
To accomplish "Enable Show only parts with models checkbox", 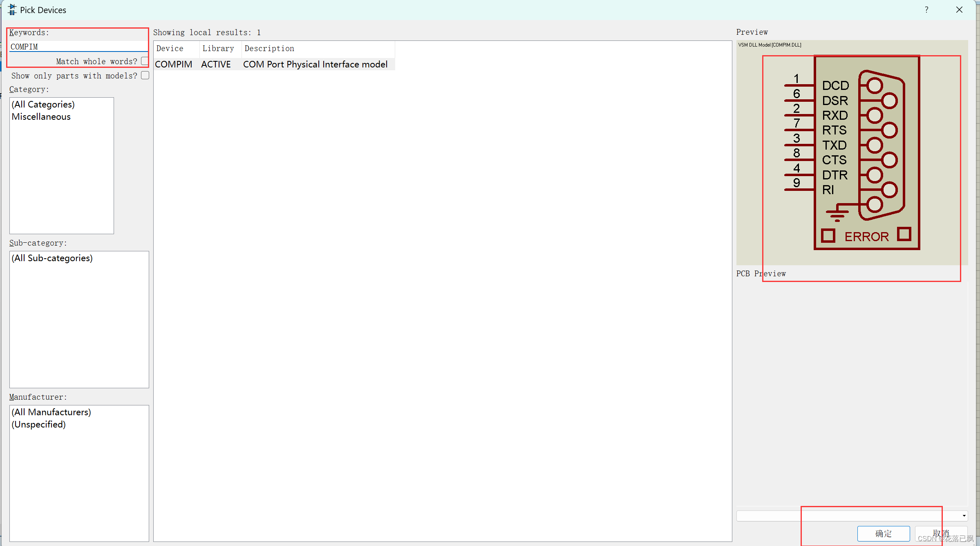I will (x=145, y=75).
